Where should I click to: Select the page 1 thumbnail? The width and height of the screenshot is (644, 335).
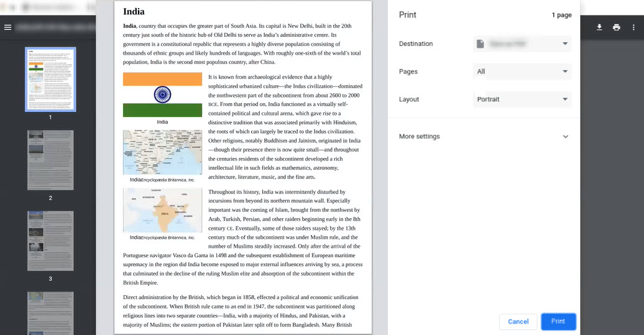pyautogui.click(x=50, y=79)
